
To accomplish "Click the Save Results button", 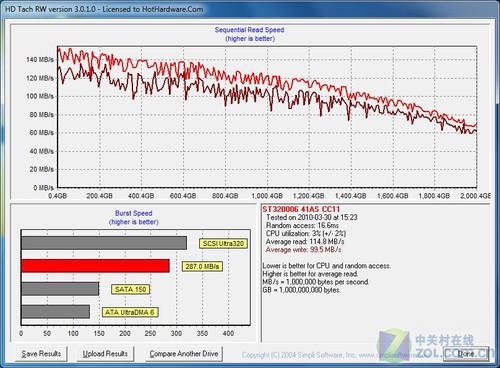I will point(41,354).
